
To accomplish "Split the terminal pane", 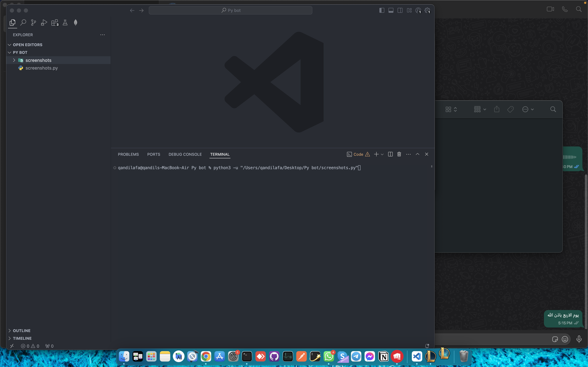I will (x=390, y=154).
